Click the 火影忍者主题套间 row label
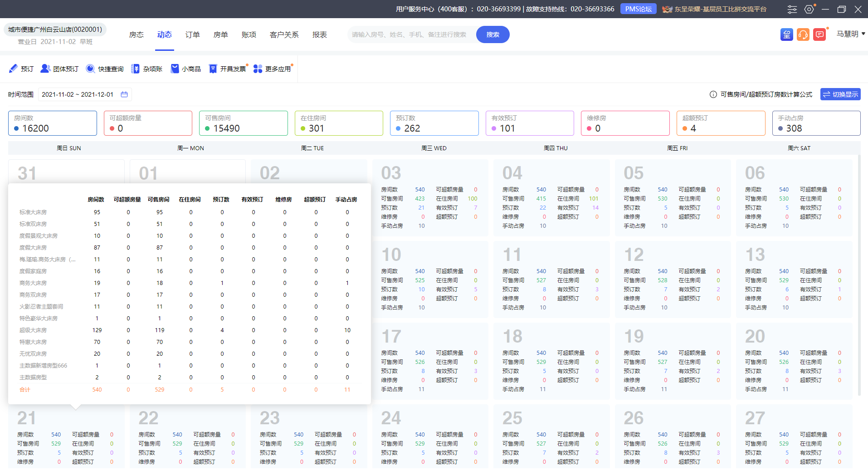 tap(41, 306)
